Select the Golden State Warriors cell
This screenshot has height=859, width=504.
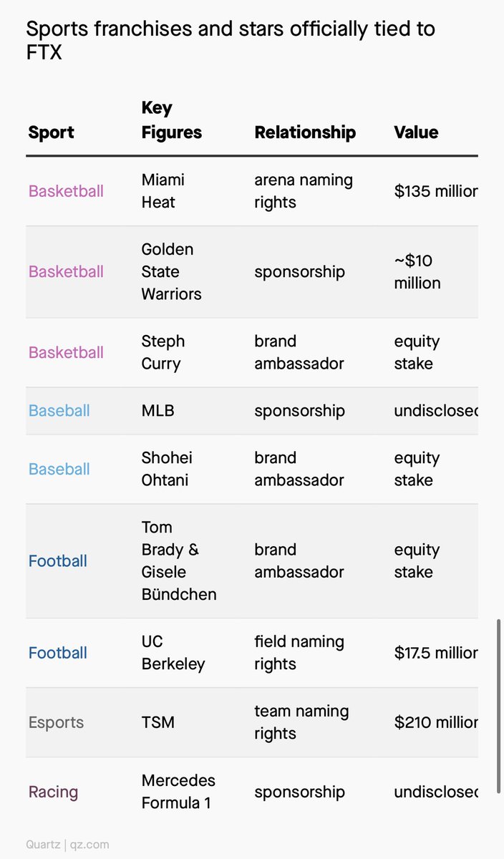172,271
